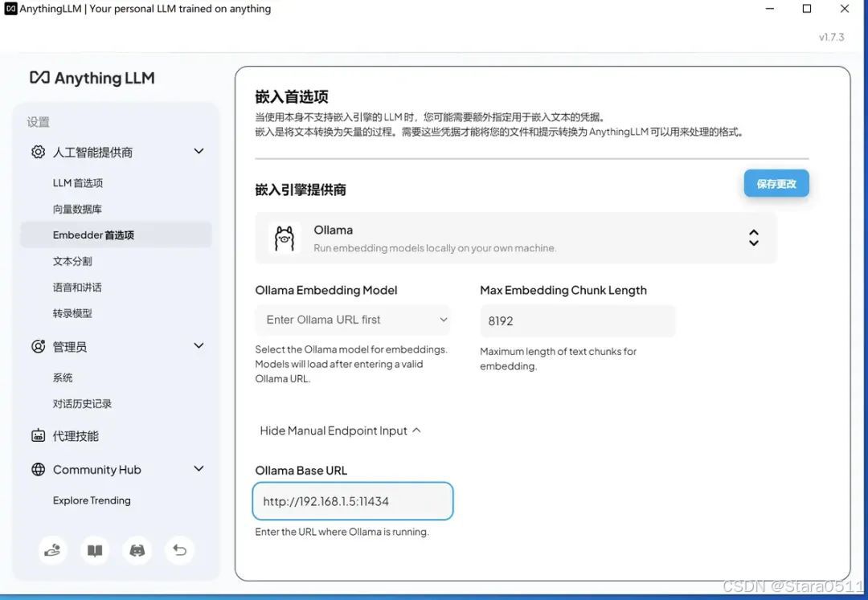Click the robot icon beside 代理技能
The image size is (868, 600).
pos(39,436)
